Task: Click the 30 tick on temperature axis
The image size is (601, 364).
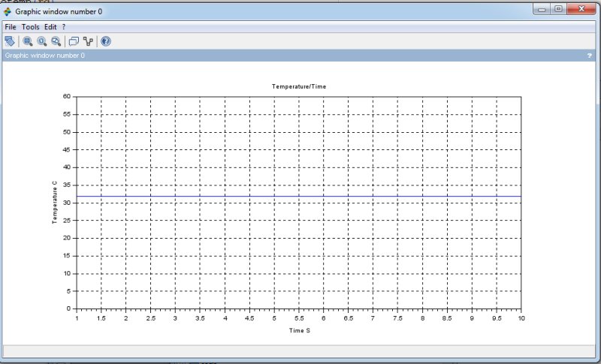Action: point(67,203)
